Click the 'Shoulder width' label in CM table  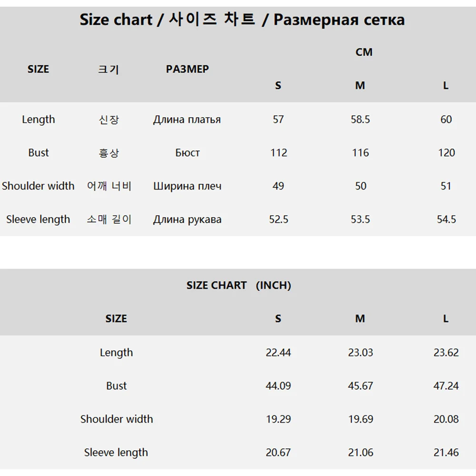coord(38,186)
